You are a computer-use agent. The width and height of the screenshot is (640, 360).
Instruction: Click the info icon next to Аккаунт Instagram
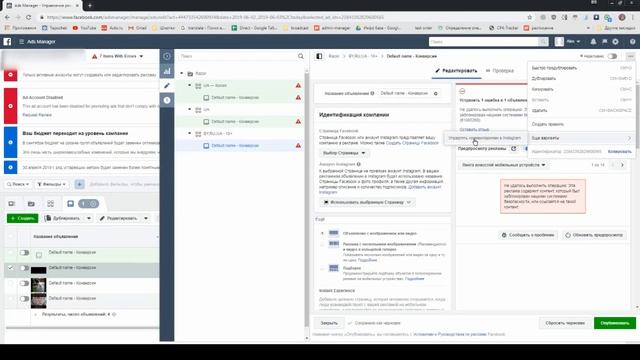pos(359,164)
